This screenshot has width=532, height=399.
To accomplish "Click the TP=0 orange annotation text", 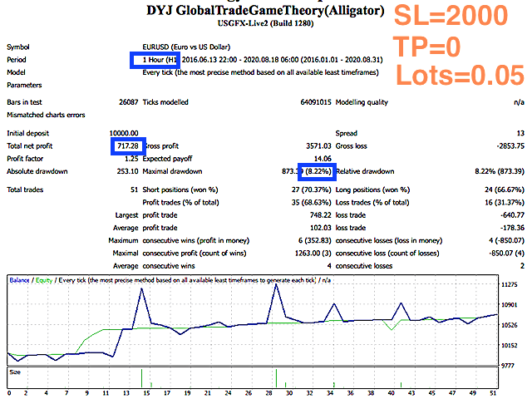I will 426,47.
